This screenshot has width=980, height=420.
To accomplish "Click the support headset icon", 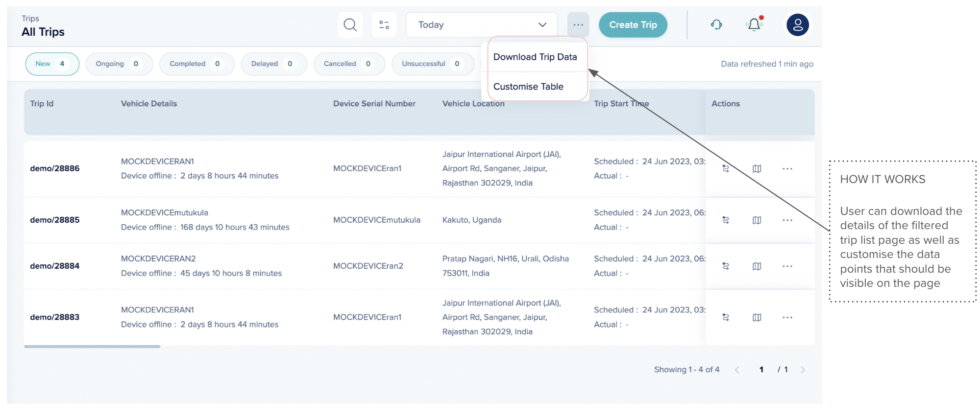I will pos(716,25).
